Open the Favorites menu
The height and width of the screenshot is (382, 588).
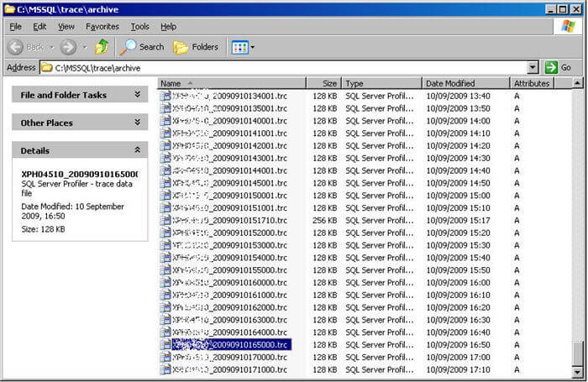pyautogui.click(x=102, y=27)
